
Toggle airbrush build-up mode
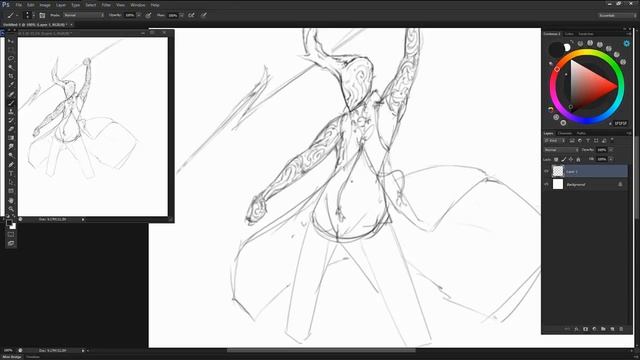click(191, 15)
